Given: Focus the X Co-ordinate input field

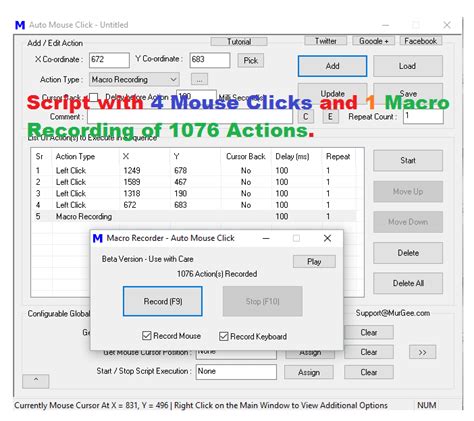Looking at the screenshot, I should pos(109,60).
